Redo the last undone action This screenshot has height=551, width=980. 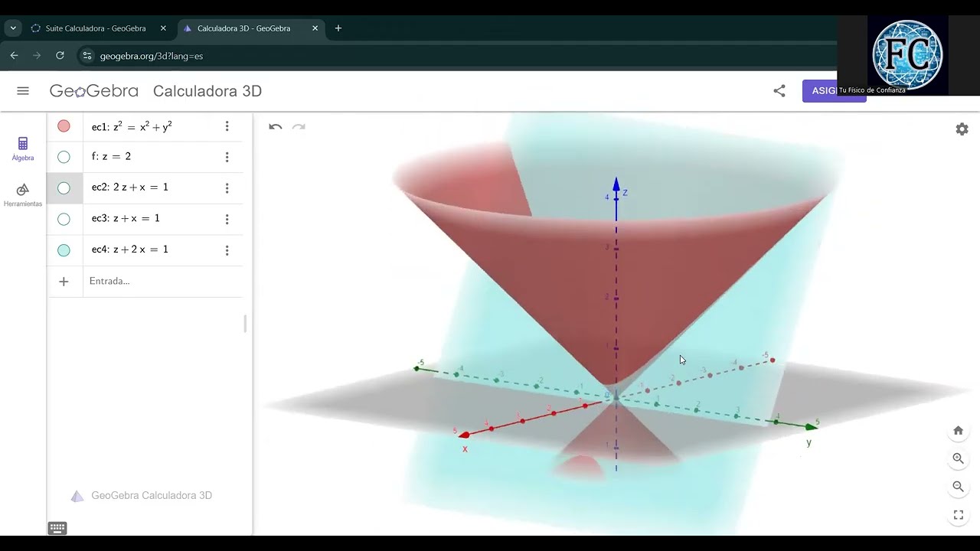299,127
